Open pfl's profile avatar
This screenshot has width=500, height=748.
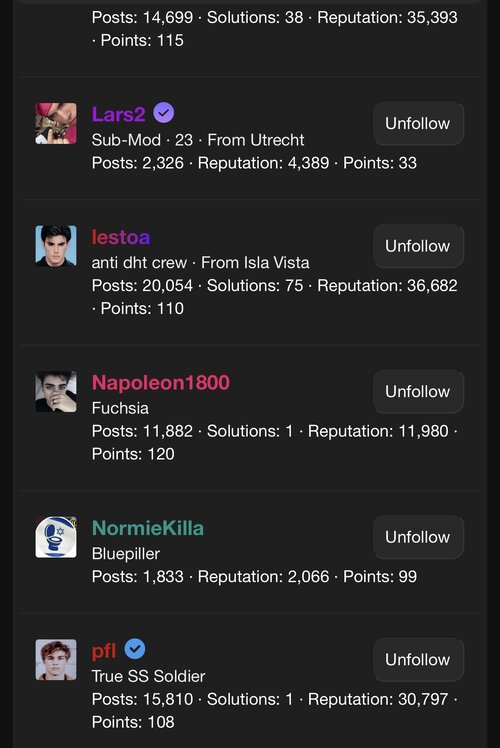coord(56,660)
